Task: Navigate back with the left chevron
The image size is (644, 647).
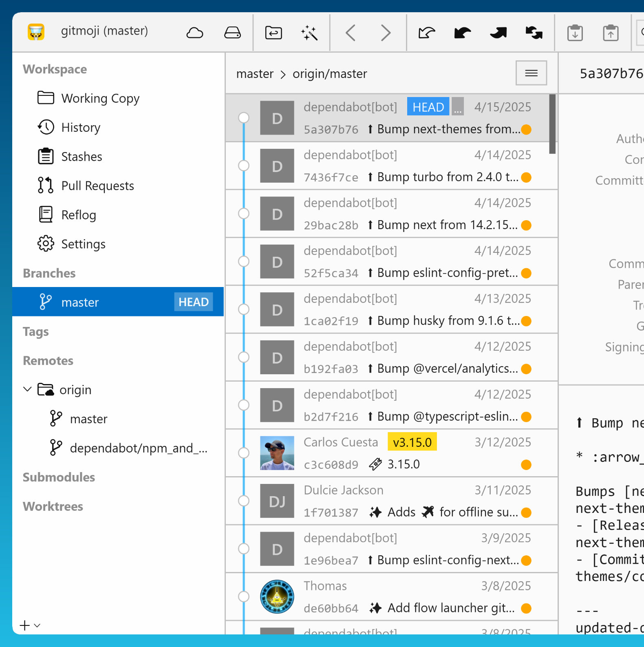Action: click(351, 33)
